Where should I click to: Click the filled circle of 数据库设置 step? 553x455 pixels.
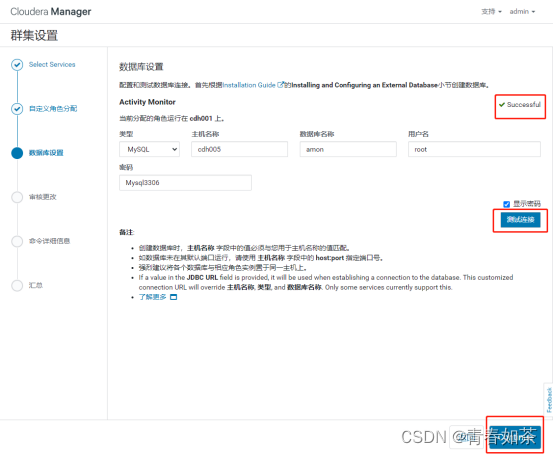pos(17,153)
